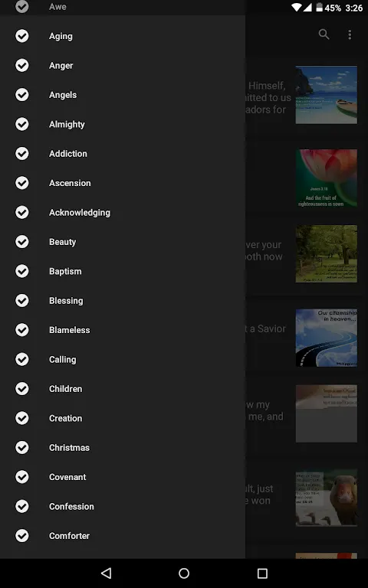368x588 pixels.
Task: Select the Blessing category label
Action: tap(66, 301)
